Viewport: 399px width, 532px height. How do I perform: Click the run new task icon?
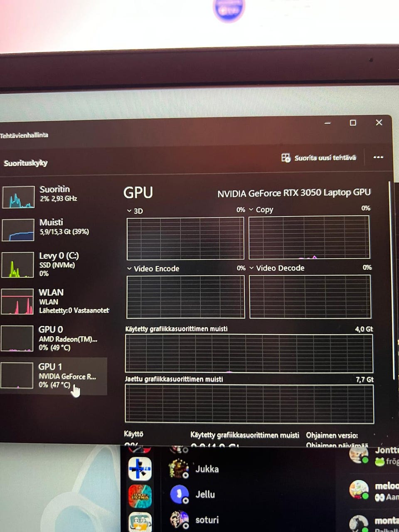pos(286,158)
